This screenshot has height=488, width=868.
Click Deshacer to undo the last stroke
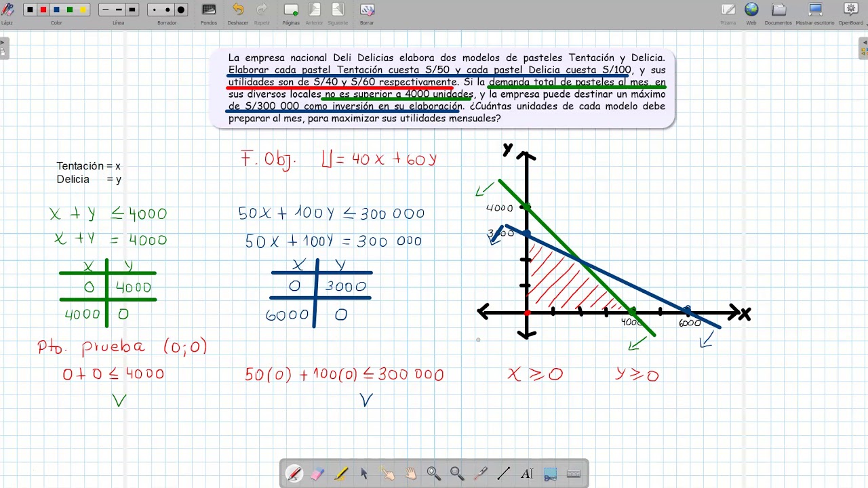click(x=238, y=14)
